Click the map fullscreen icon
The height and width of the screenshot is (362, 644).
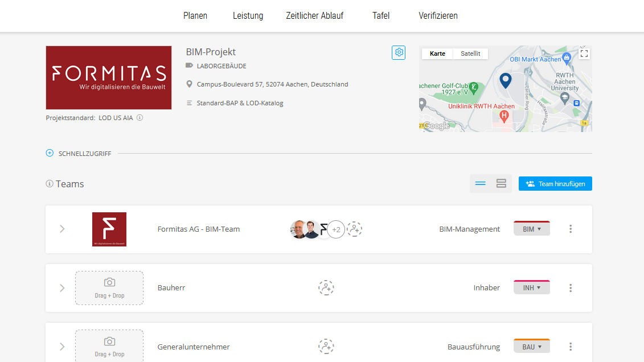click(584, 54)
